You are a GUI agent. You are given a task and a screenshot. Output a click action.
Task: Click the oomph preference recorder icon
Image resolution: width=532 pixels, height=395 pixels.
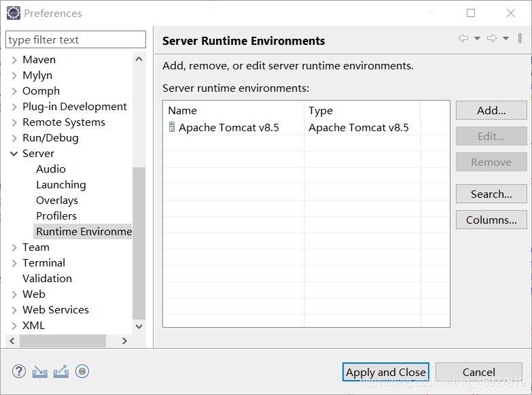tap(82, 371)
